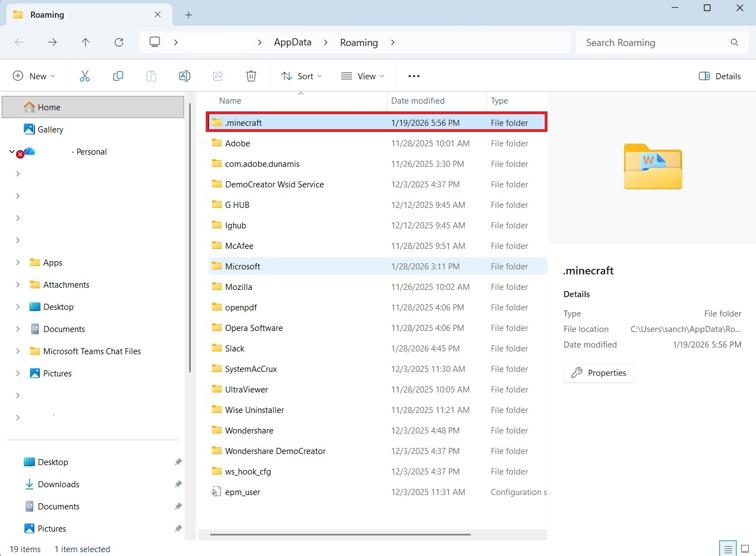Open the View options dropdown

click(x=362, y=76)
